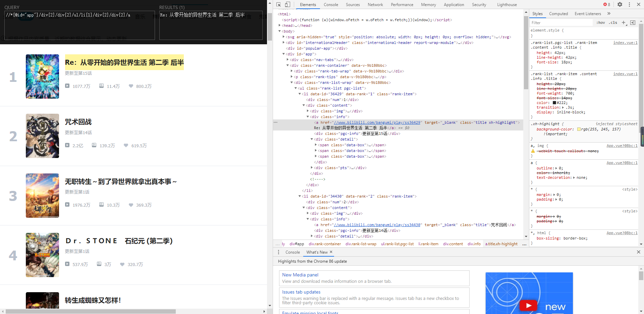Screen dimensions: 644x314
Task: Click the play-count icon beside 1976.2万
Action: click(67, 205)
